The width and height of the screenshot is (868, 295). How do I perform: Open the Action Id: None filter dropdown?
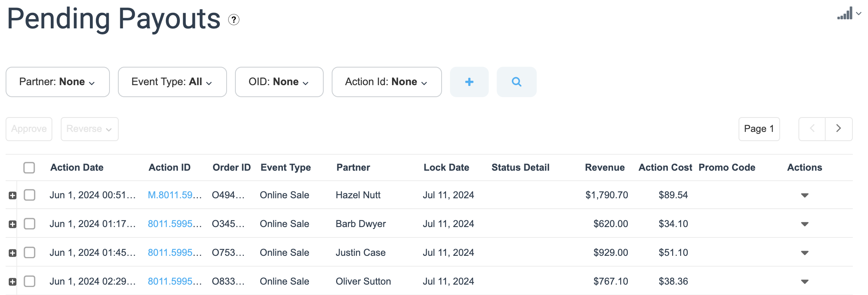click(386, 82)
